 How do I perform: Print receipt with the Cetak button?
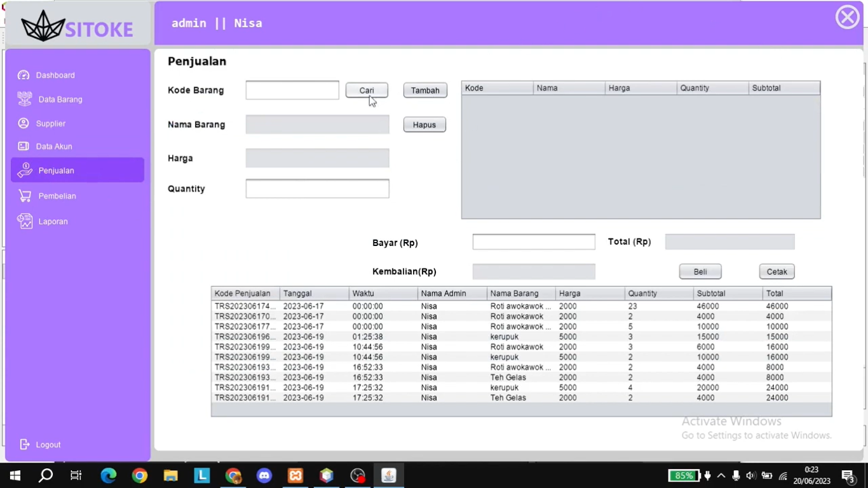[776, 271]
